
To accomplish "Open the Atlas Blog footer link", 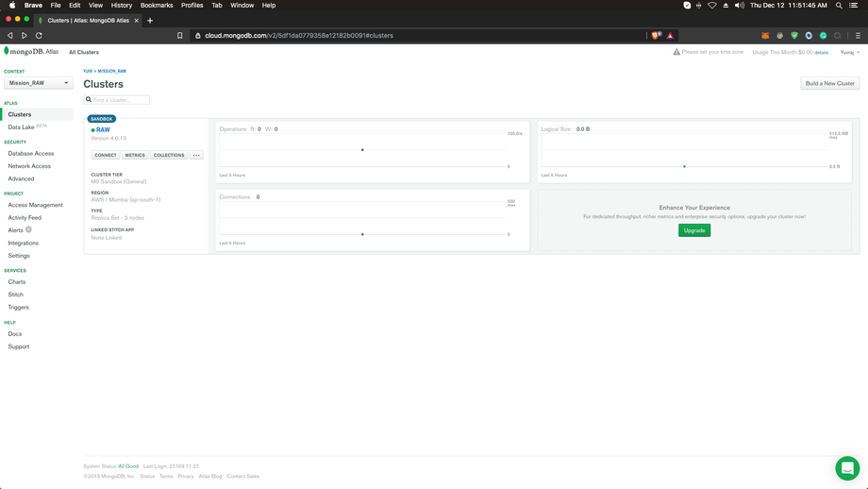I will (x=210, y=477).
